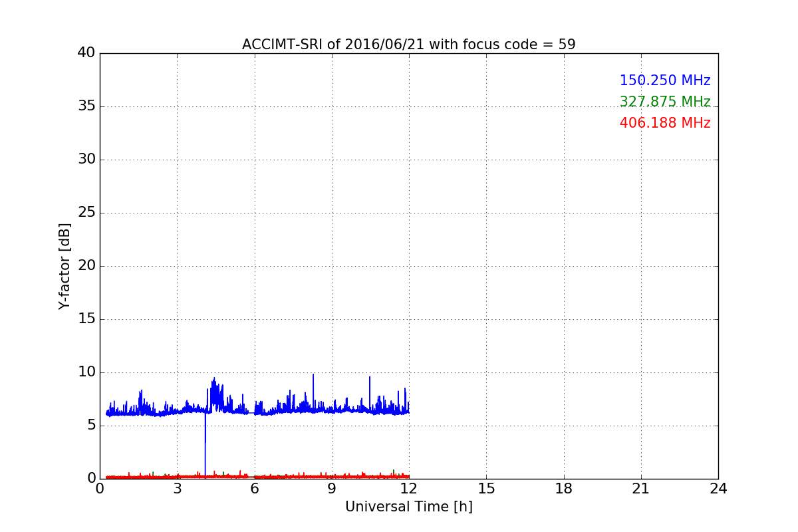This screenshot has height=532, width=798.
Task: Select the 327.875 MHz legend label
Action: pyautogui.click(x=665, y=102)
